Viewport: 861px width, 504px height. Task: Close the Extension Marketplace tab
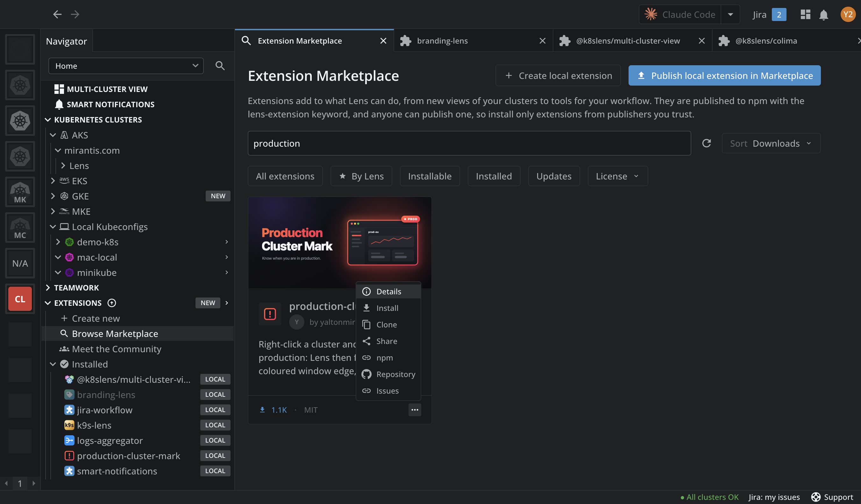383,41
